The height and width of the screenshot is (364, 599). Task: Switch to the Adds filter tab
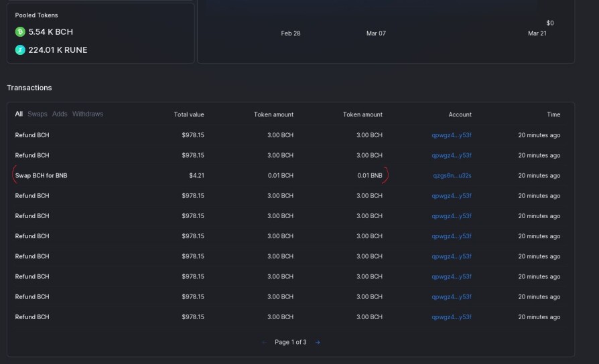pyautogui.click(x=60, y=114)
